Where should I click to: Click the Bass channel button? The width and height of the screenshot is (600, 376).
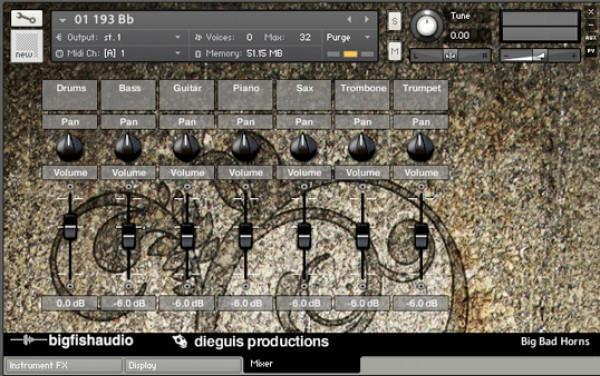[128, 95]
